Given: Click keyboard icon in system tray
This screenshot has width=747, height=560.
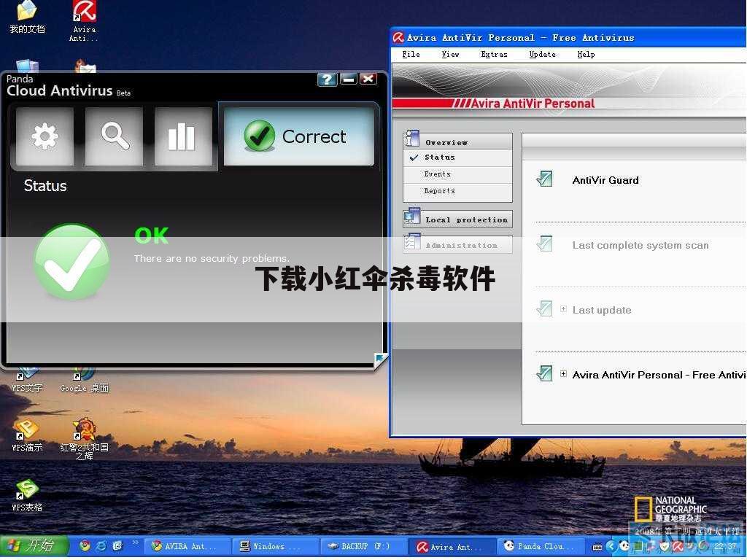Looking at the screenshot, I should point(597,547).
